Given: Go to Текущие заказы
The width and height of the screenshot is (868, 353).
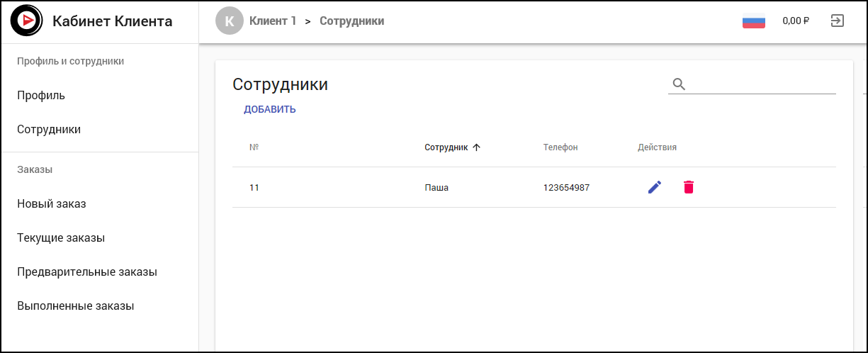Looking at the screenshot, I should [61, 238].
